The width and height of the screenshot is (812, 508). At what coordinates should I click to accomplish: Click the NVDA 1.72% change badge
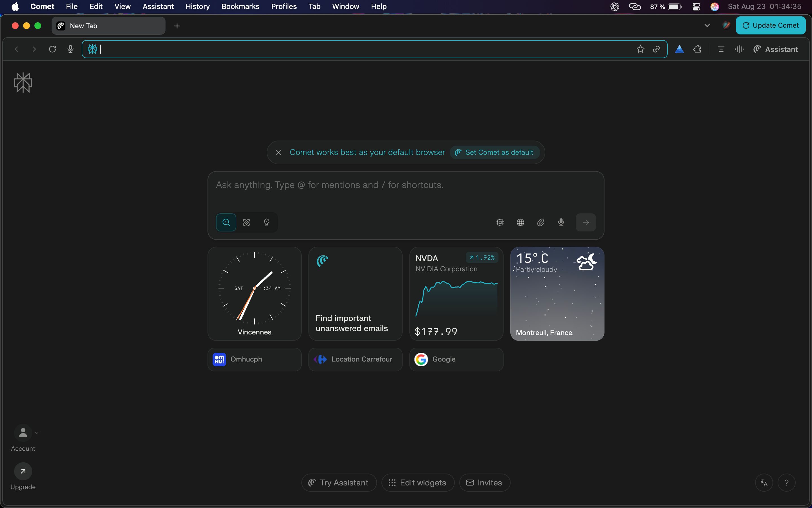pos(482,258)
